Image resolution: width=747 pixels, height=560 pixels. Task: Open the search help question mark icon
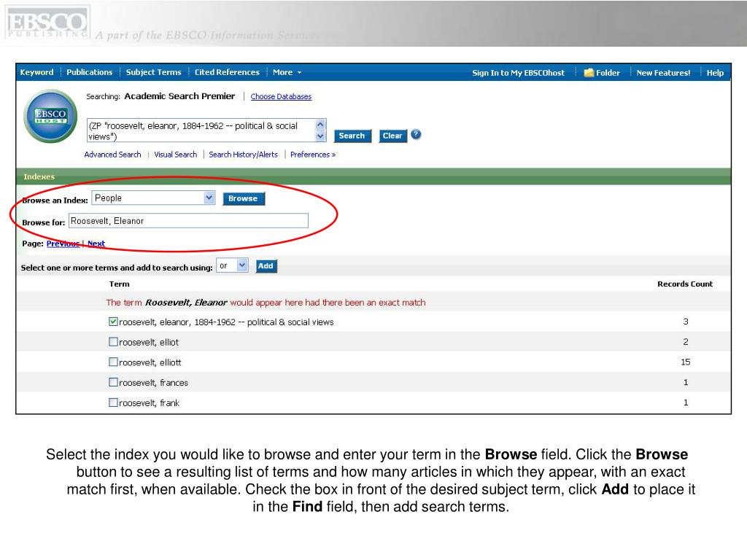click(x=416, y=134)
